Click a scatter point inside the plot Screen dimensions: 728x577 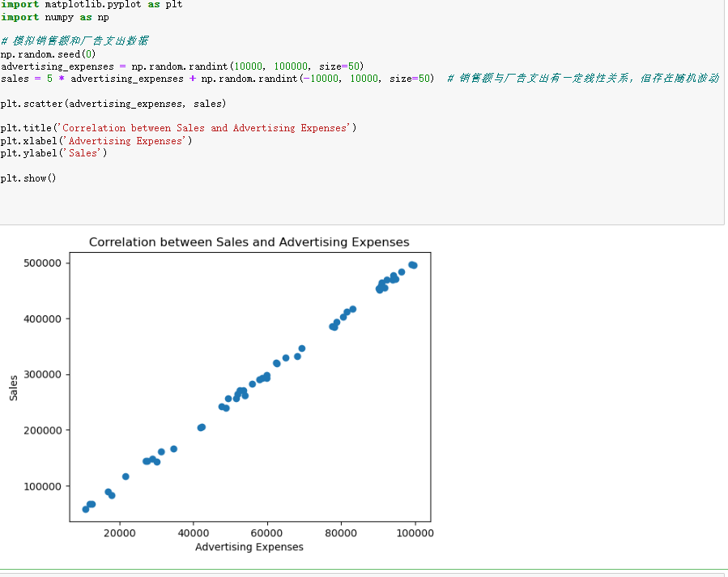(x=200, y=427)
